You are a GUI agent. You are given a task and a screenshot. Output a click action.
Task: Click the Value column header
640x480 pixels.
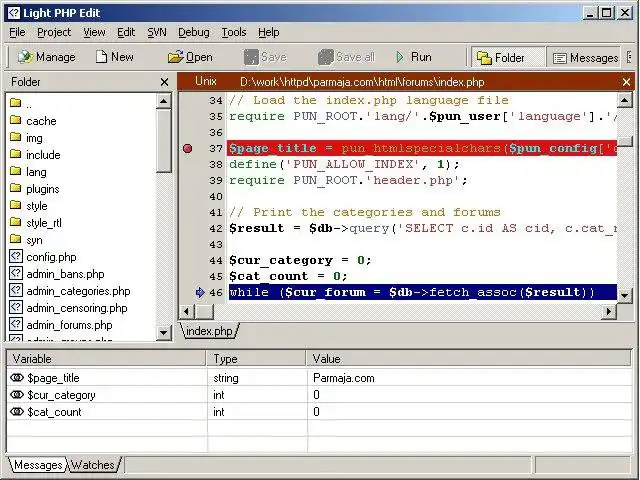469,358
